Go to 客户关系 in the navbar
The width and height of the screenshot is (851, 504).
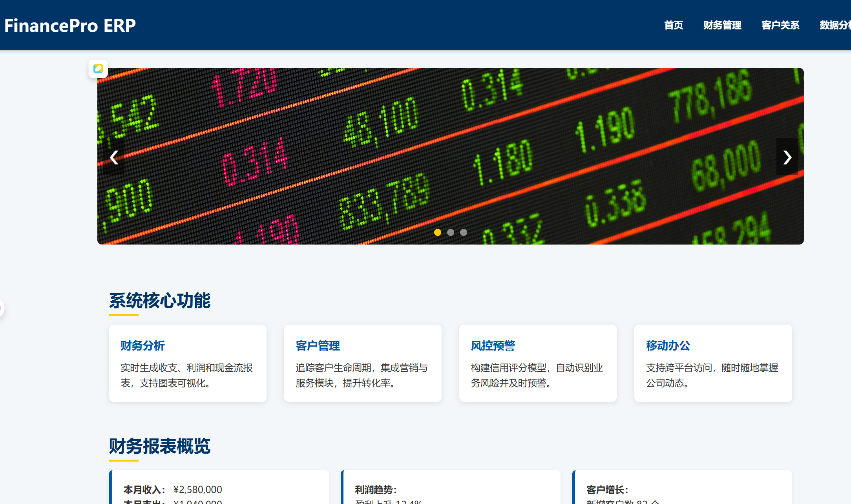click(780, 26)
